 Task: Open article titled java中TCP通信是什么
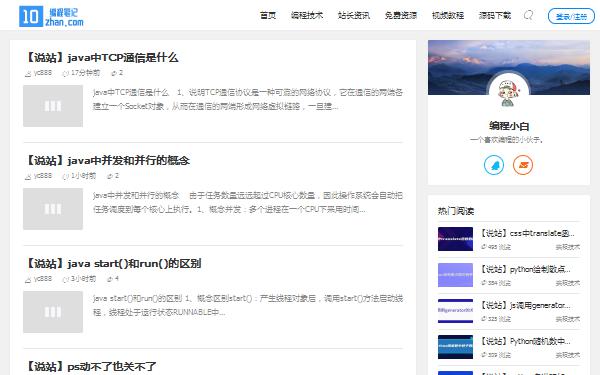tap(101, 58)
